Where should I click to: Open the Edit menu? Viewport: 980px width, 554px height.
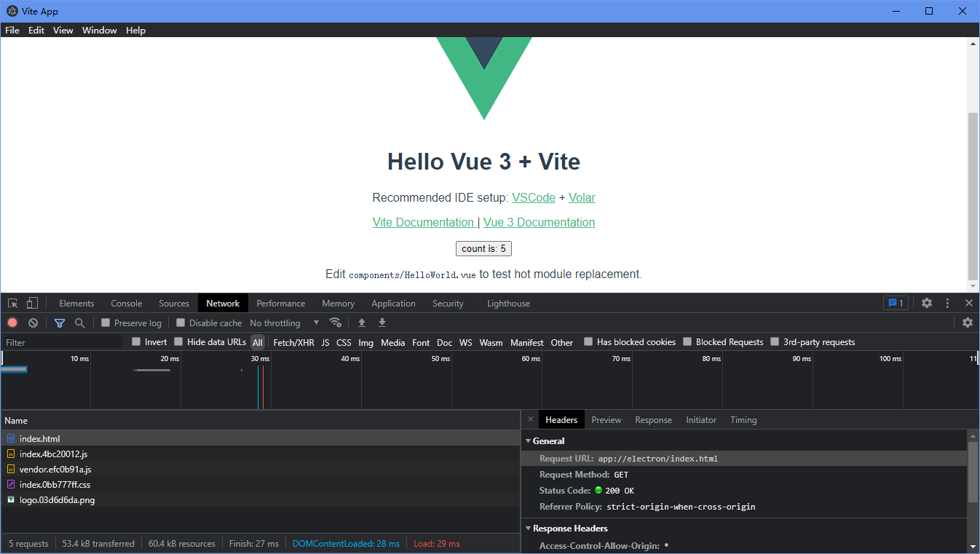click(x=36, y=30)
